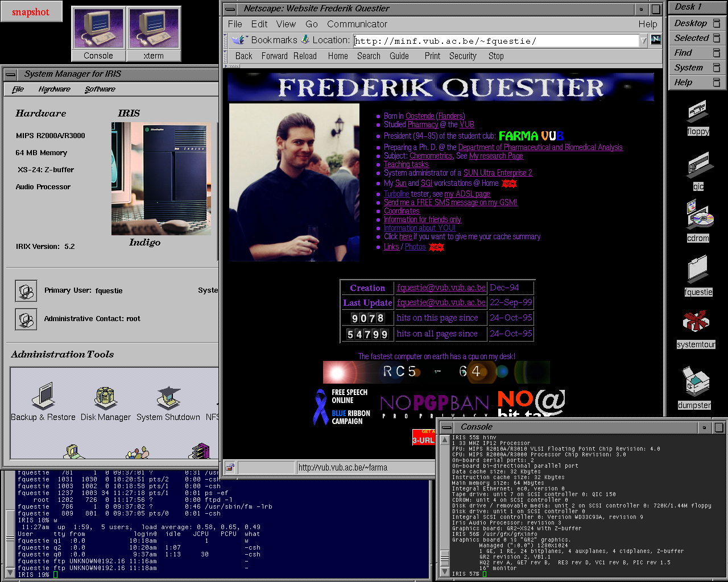The image size is (728, 582).
Task: Expand the Location URL history dropdown
Action: [643, 40]
